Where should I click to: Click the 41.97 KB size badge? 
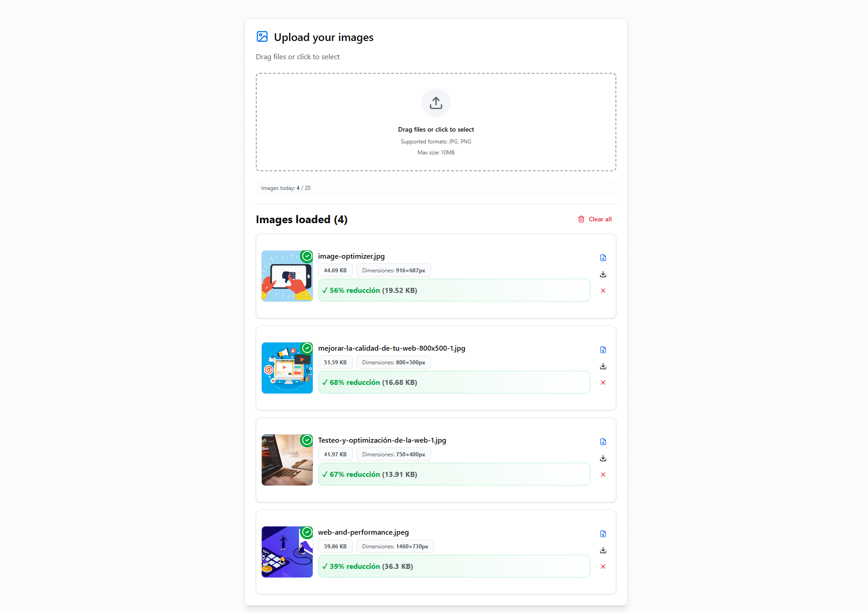click(x=335, y=455)
